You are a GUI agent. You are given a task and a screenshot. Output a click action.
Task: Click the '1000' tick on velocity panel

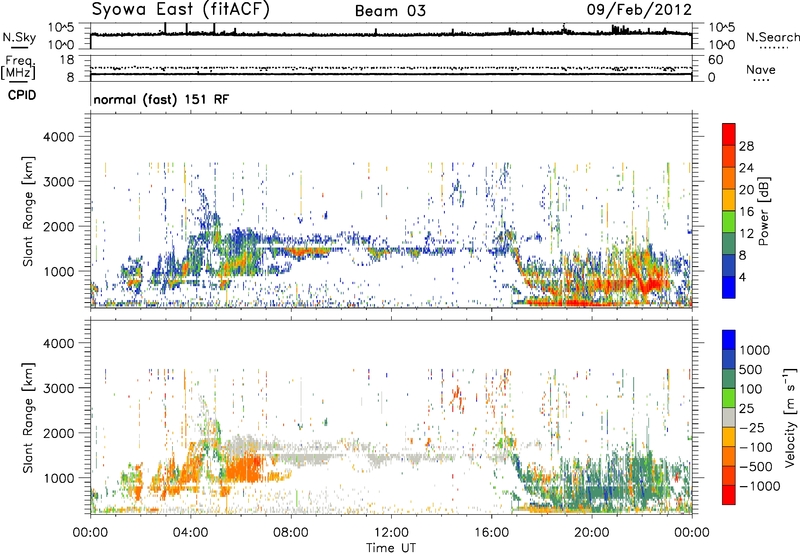pyautogui.click(x=59, y=478)
